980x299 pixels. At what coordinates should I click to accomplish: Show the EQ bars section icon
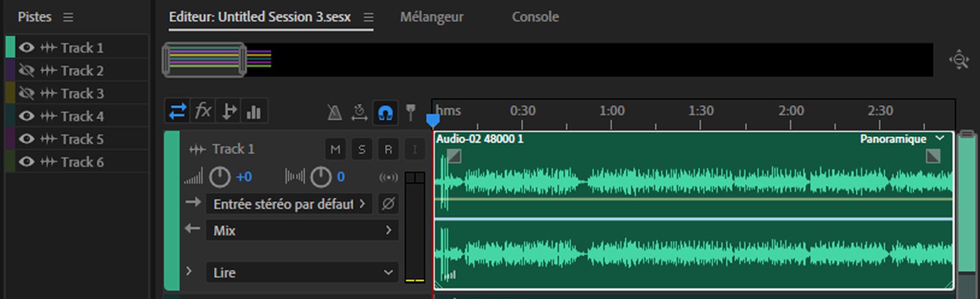pyautogui.click(x=253, y=111)
